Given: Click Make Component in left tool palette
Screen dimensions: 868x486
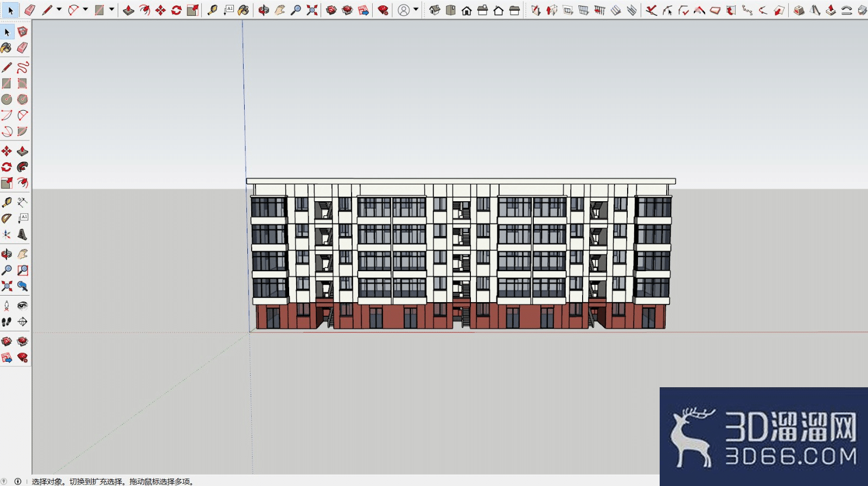Looking at the screenshot, I should pos(22,32).
